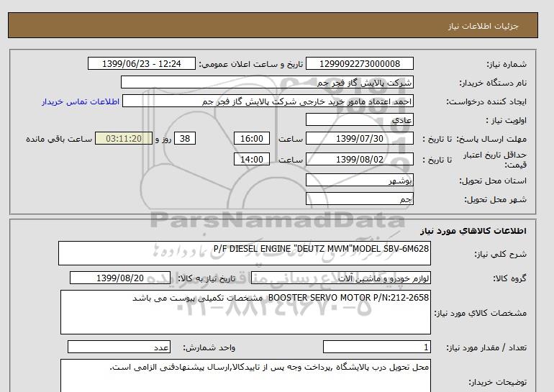Viewport: 554px width, 392px height.
Task: Select the label تاریخ و ساعت اعلان عمومی
Action: click(x=251, y=64)
